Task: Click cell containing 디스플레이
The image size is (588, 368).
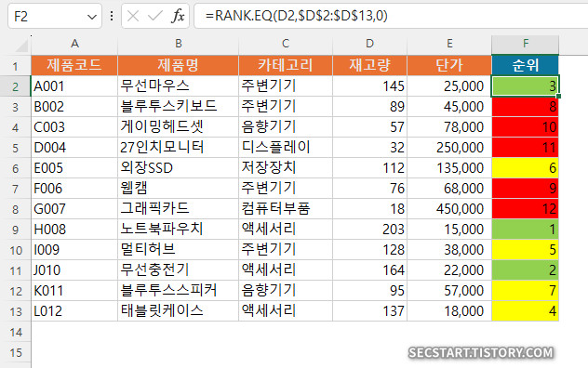Action: click(286, 147)
